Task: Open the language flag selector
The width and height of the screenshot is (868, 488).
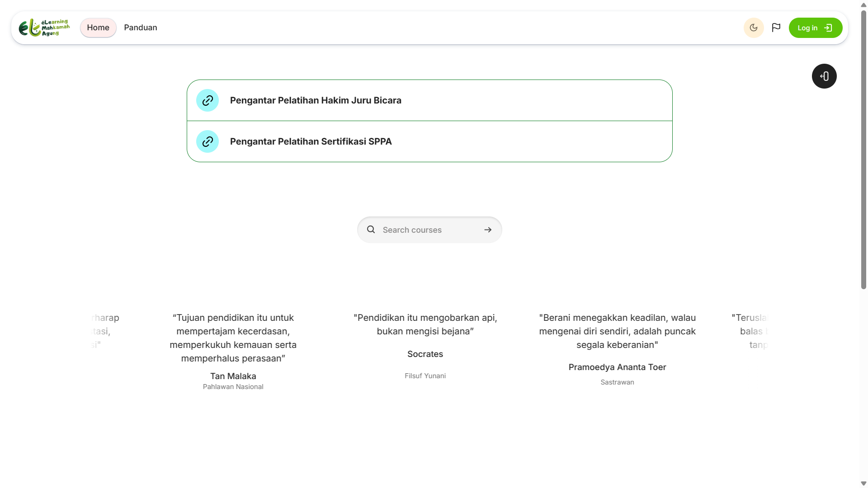Action: 776,28
